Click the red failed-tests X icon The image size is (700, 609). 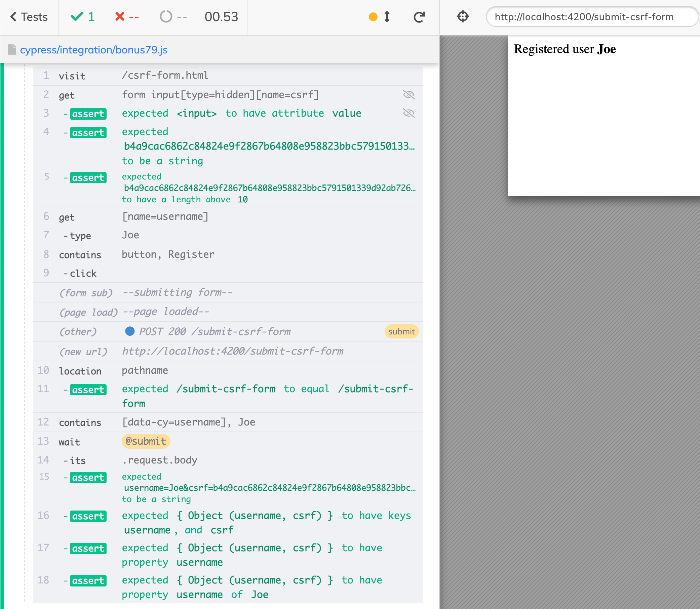pos(120,16)
